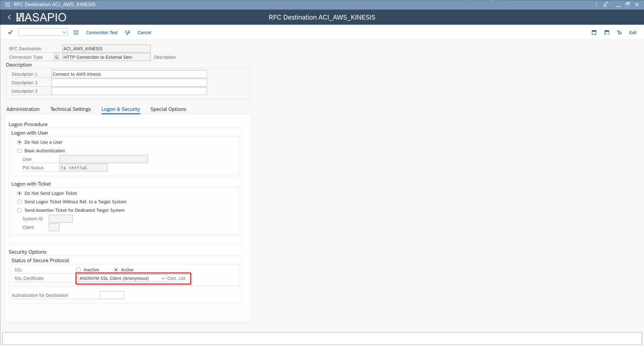Select Do Not Use a User

[x=19, y=142]
